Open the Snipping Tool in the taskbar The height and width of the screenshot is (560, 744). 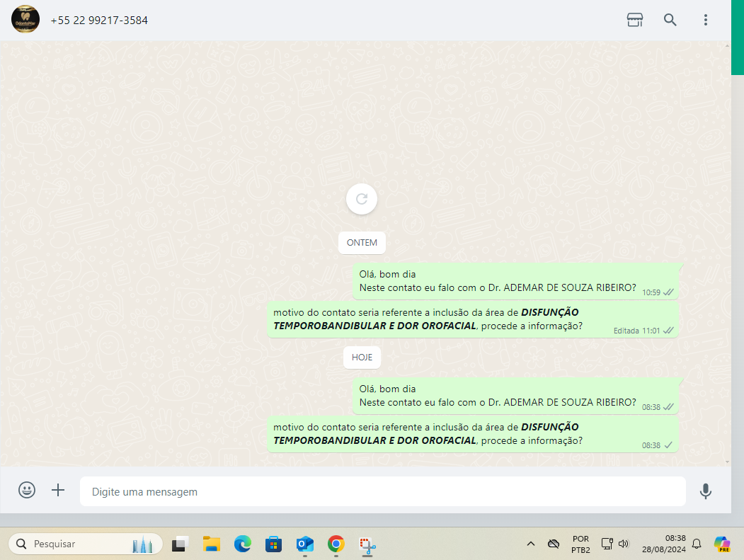367,545
